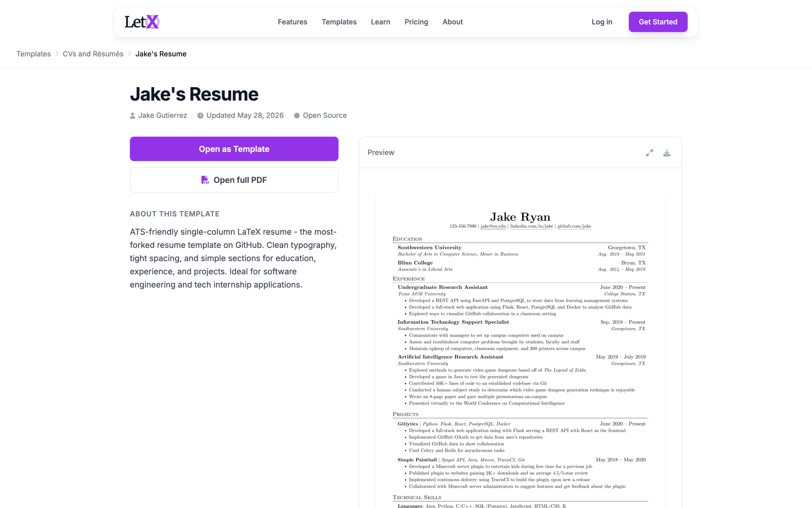Click the Open Source label
The width and height of the screenshot is (812, 508).
(325, 116)
